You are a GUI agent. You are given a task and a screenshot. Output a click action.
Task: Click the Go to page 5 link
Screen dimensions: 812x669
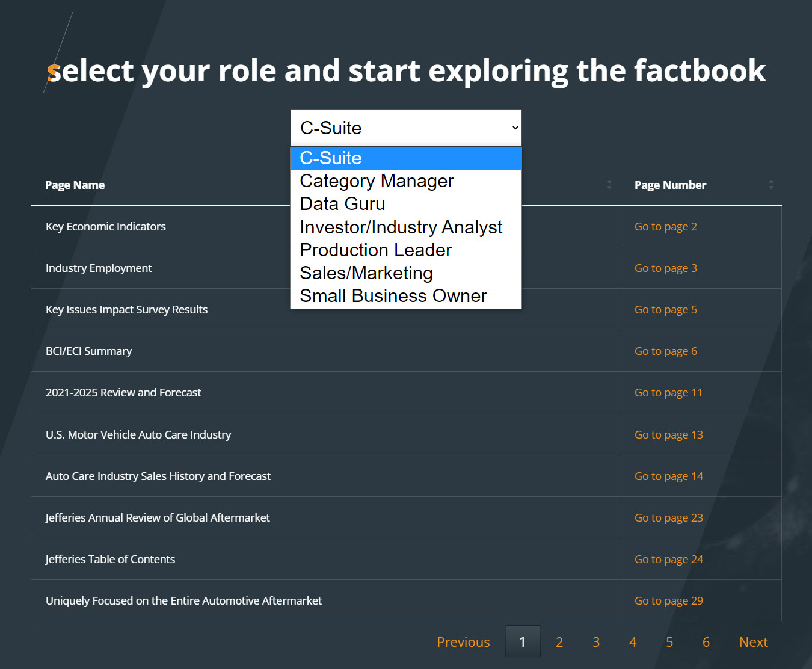click(666, 310)
